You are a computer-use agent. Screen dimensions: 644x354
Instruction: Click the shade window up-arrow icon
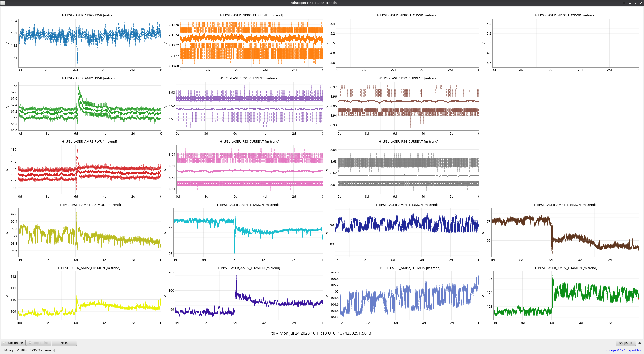click(624, 3)
